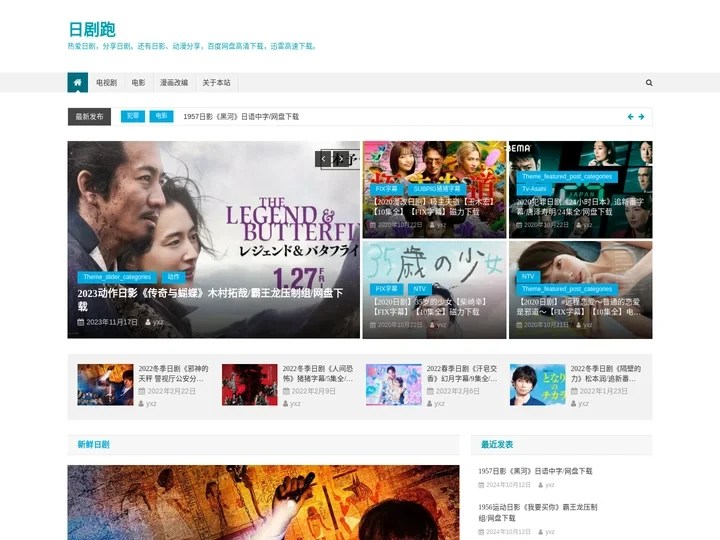Open 35岁的少女 柴崎幸 post title
The image size is (720, 540).
click(429, 307)
